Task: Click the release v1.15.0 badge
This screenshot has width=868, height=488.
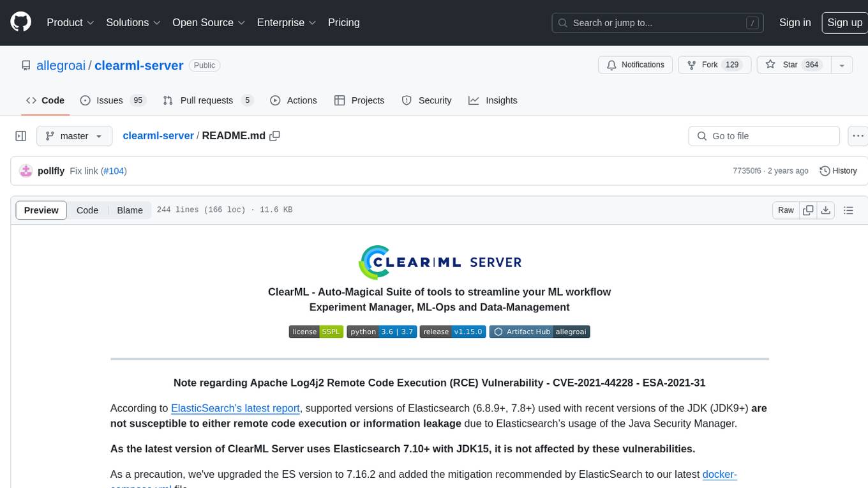Action: pyautogui.click(x=453, y=332)
